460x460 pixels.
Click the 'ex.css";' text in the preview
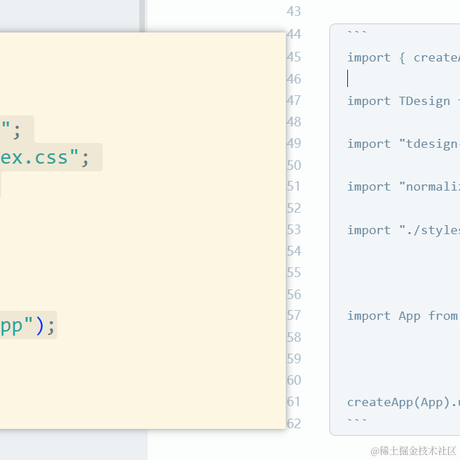(x=45, y=157)
